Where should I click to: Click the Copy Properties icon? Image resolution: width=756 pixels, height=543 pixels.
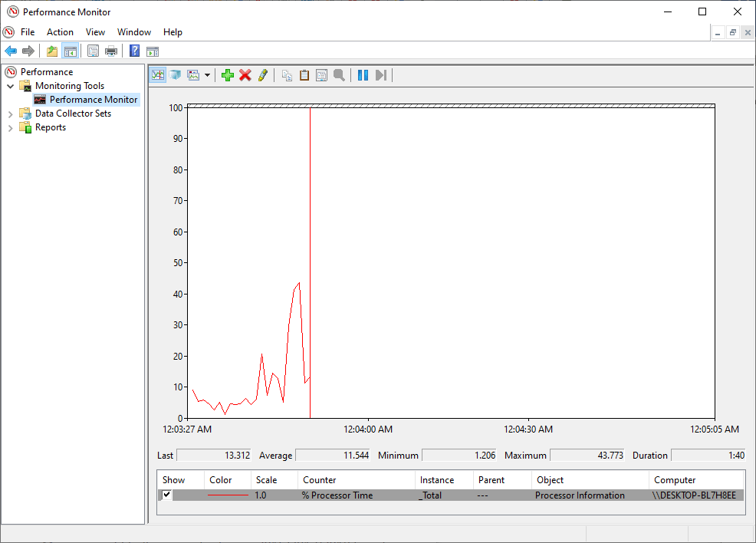[287, 74]
